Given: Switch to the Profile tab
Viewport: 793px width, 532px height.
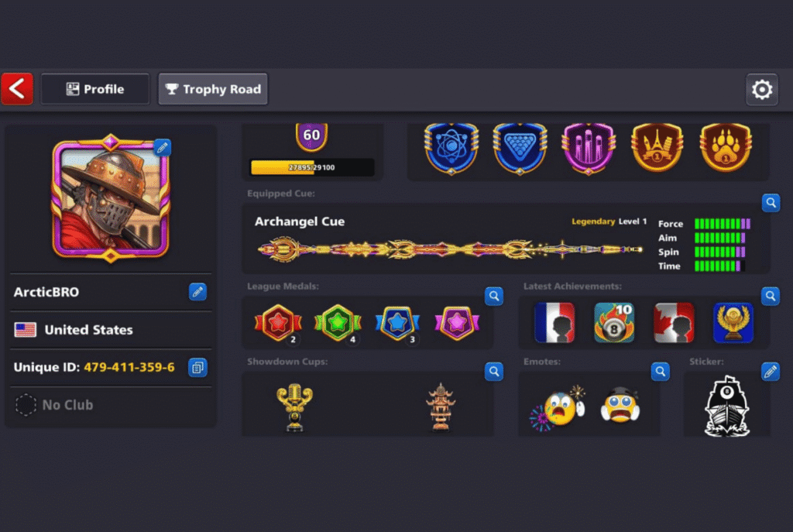Looking at the screenshot, I should [x=95, y=89].
